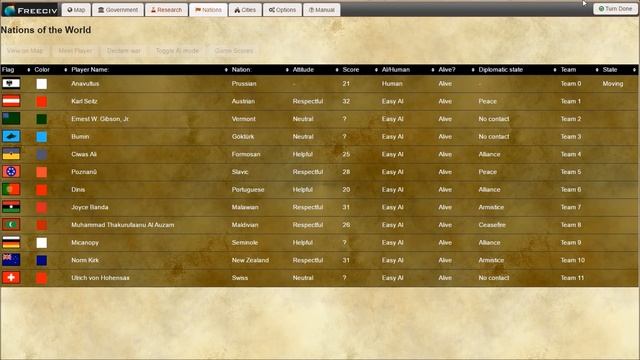Select player Ulrich von Hohensax
Screen dimensions: 640x360
(100, 278)
